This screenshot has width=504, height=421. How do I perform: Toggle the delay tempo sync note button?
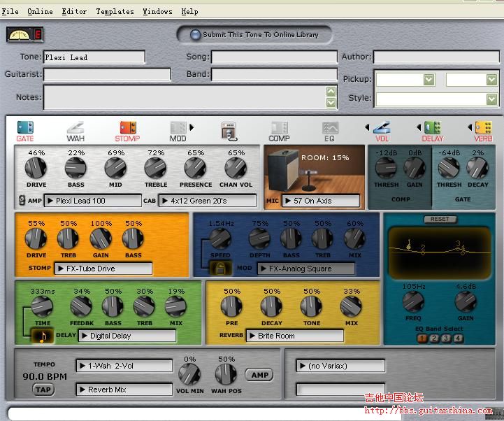42,336
